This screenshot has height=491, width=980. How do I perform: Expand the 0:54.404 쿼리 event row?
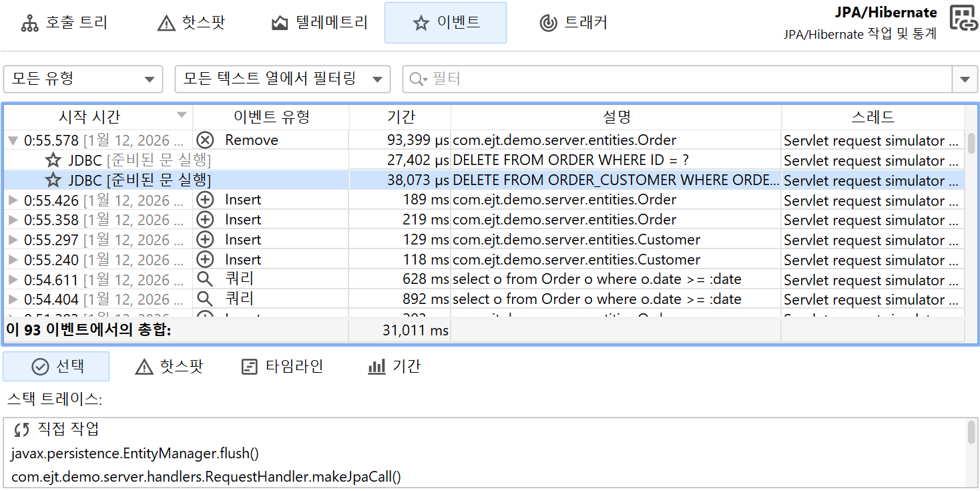point(13,300)
